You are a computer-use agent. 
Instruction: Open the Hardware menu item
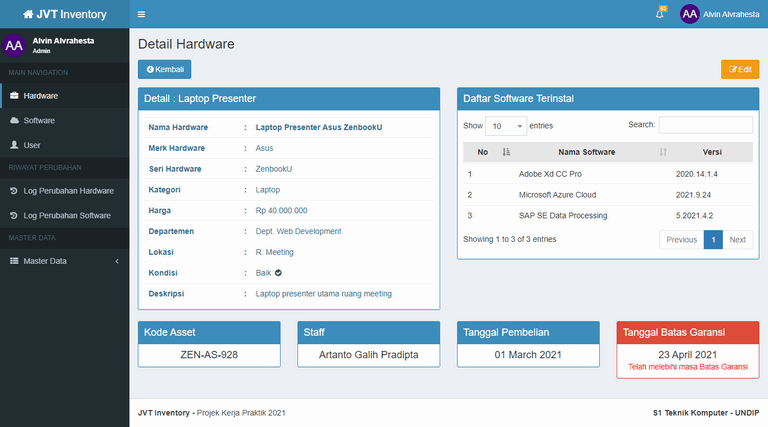point(65,95)
